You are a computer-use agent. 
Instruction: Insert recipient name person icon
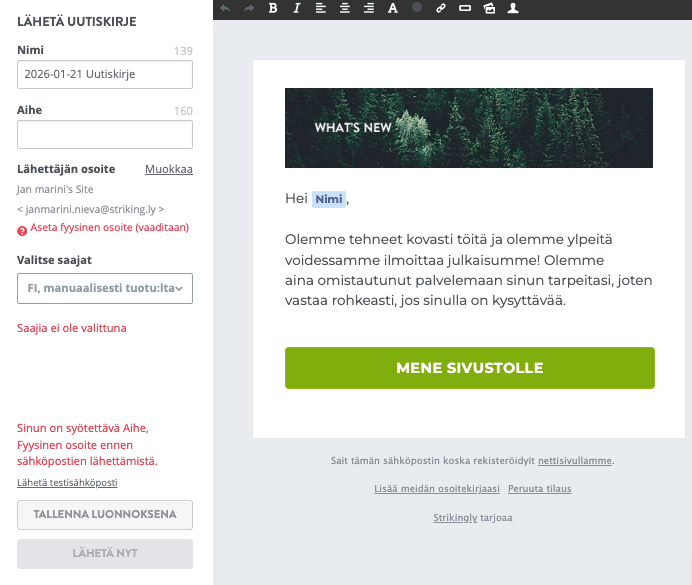click(x=513, y=8)
